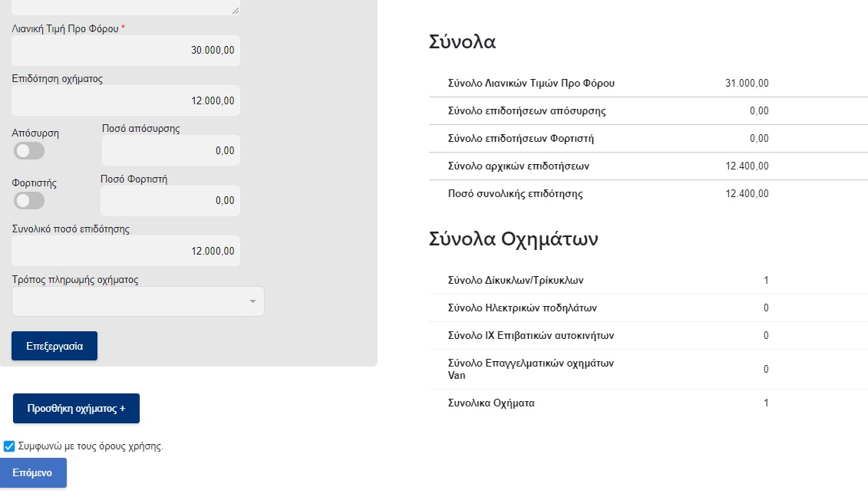Focus the Συνολικό ποσό επιδότησης field

[x=126, y=251]
